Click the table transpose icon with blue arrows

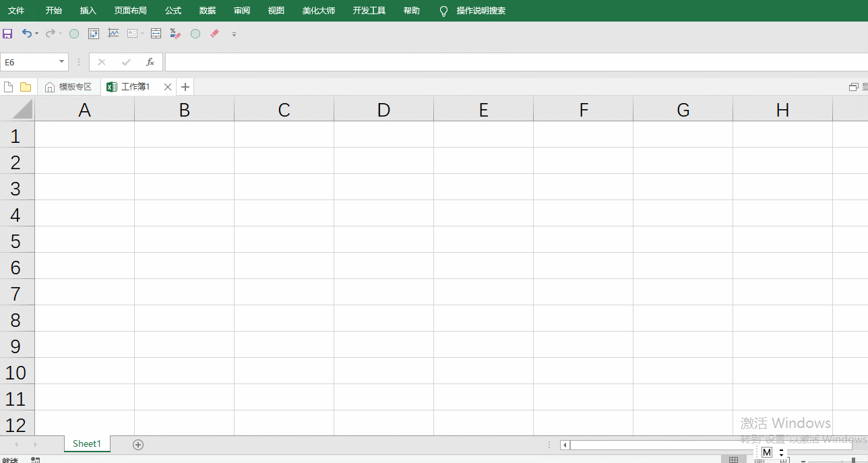94,34
